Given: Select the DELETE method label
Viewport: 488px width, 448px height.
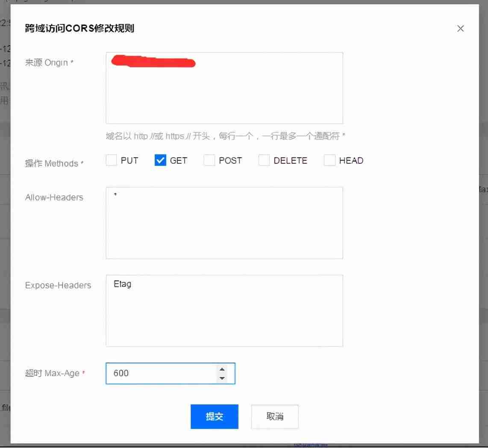Looking at the screenshot, I should [291, 161].
